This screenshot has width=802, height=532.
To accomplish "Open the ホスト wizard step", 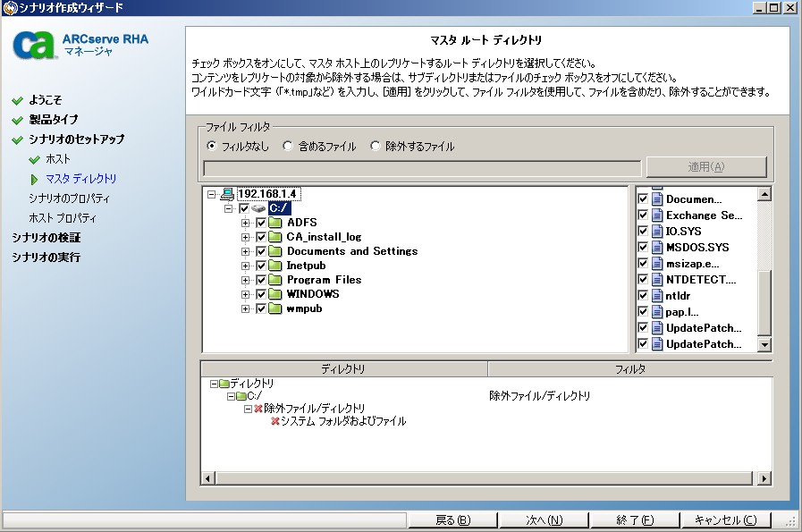I will 58,159.
